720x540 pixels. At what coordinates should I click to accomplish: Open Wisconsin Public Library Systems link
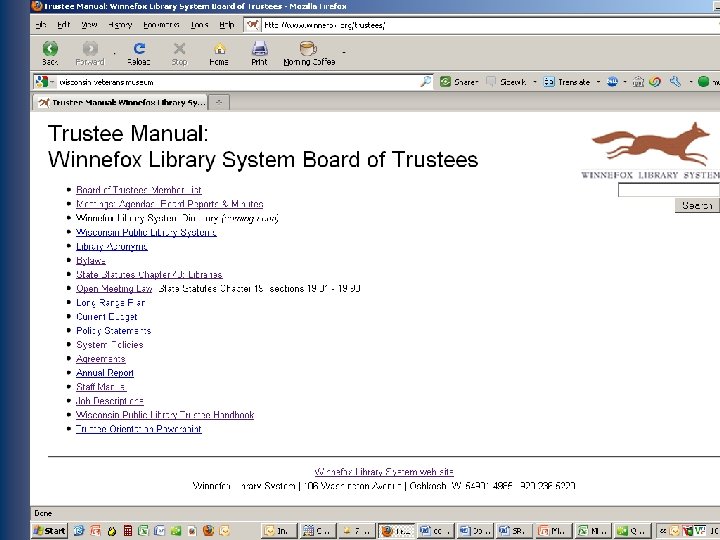click(x=146, y=232)
